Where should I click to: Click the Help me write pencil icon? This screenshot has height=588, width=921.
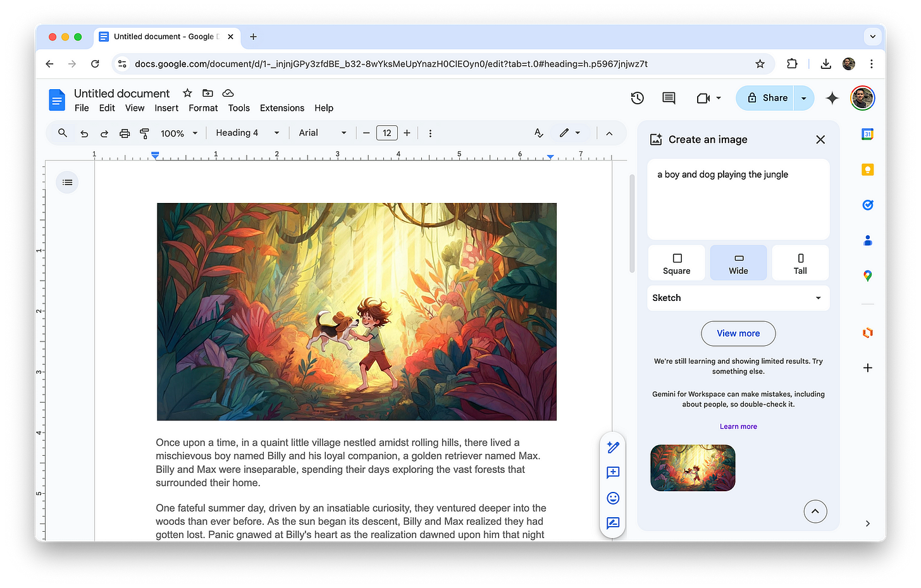pyautogui.click(x=613, y=447)
